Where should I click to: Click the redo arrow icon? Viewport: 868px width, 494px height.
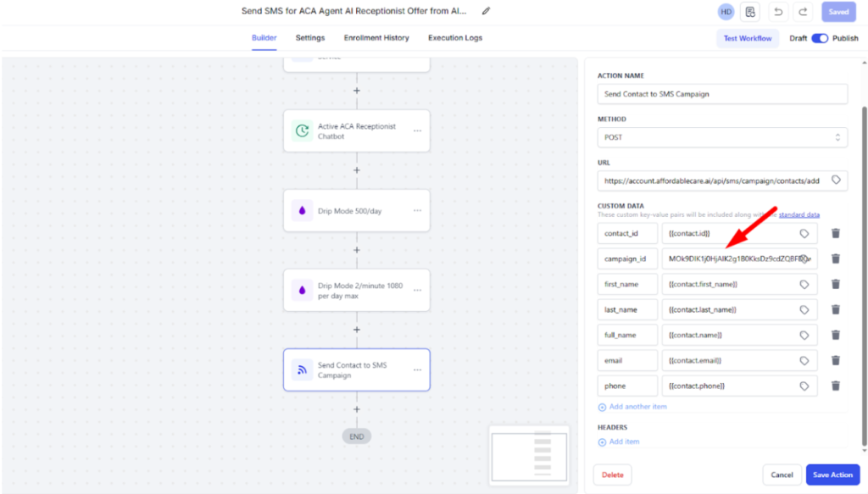click(803, 12)
